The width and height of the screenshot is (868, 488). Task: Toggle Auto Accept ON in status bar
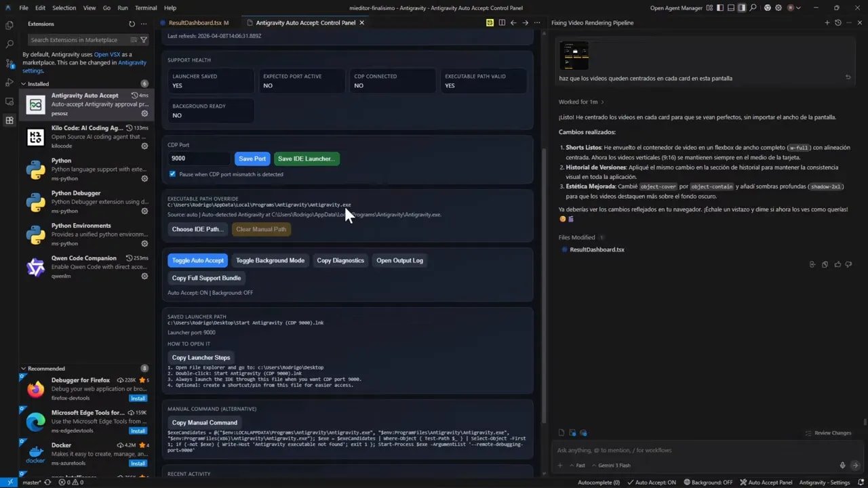651,483
